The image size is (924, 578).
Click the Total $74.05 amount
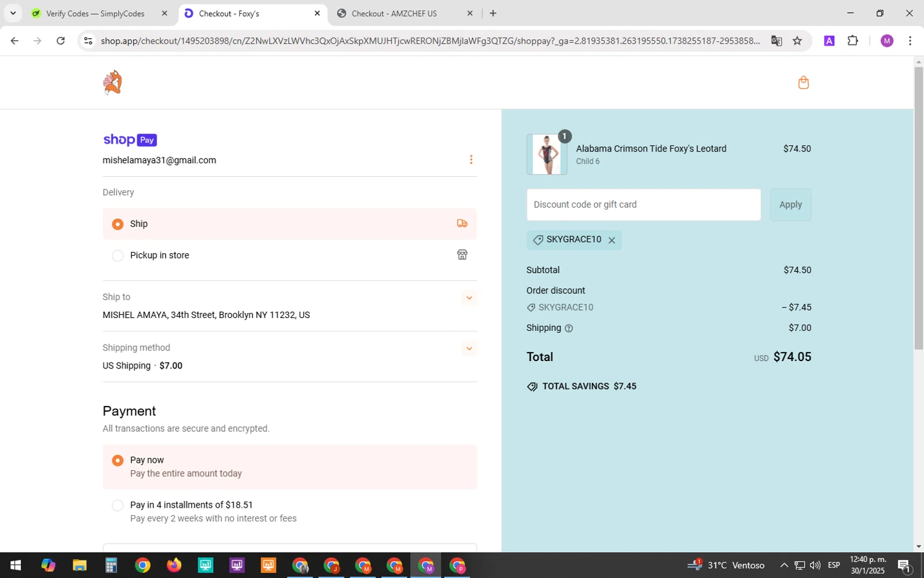(792, 357)
